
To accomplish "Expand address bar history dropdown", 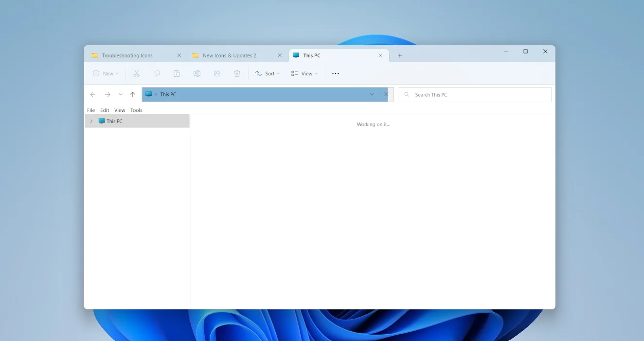I will 372,94.
